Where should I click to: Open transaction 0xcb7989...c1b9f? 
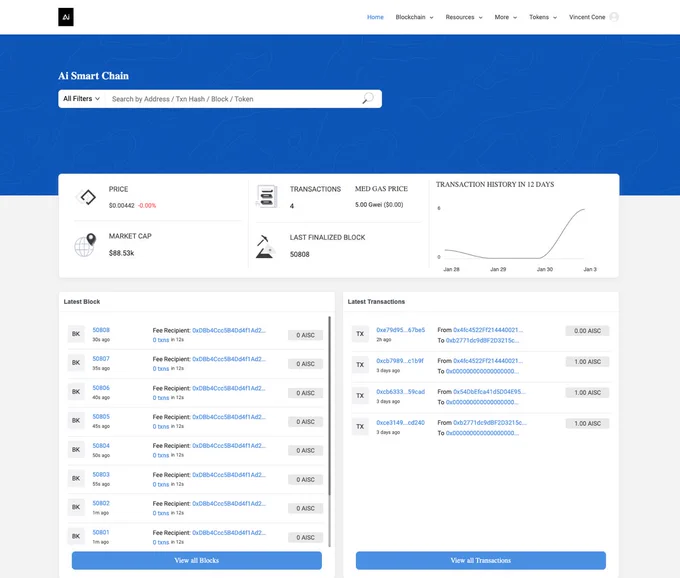400,361
